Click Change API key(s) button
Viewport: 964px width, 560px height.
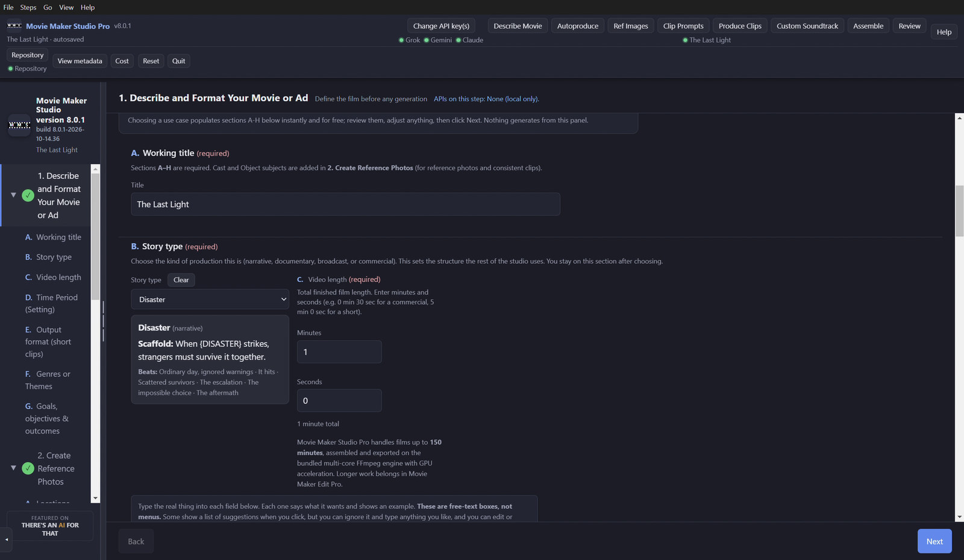[x=441, y=26]
